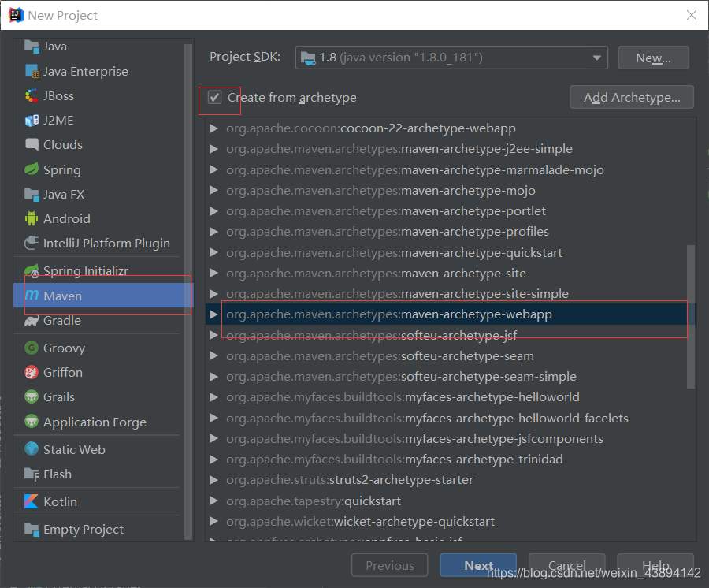The width and height of the screenshot is (709, 588).
Task: Click the New... SDK button
Action: (653, 58)
